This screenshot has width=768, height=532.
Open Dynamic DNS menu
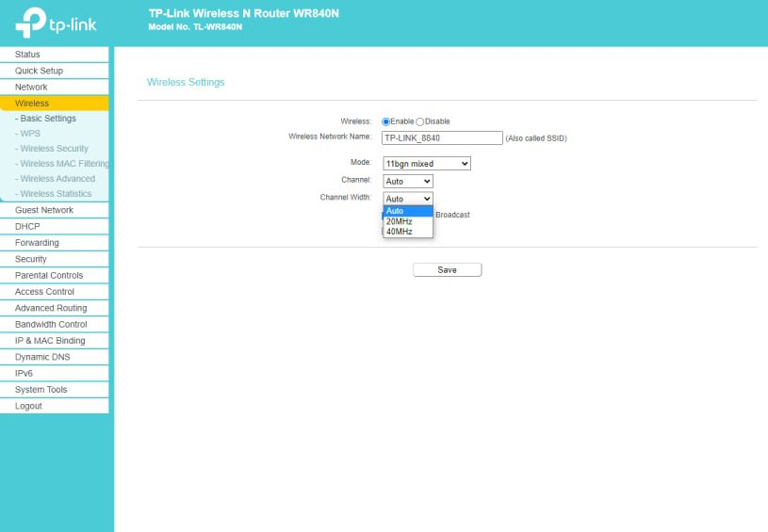pyautogui.click(x=55, y=357)
